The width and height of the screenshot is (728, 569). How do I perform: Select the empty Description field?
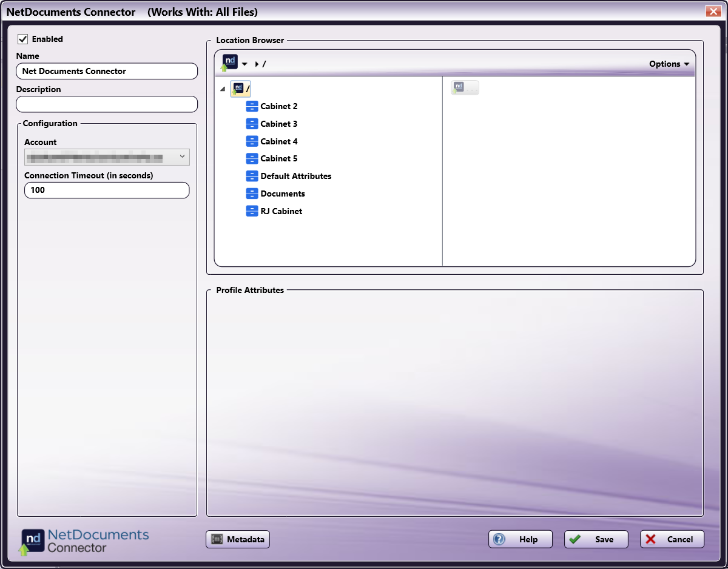pyautogui.click(x=107, y=104)
